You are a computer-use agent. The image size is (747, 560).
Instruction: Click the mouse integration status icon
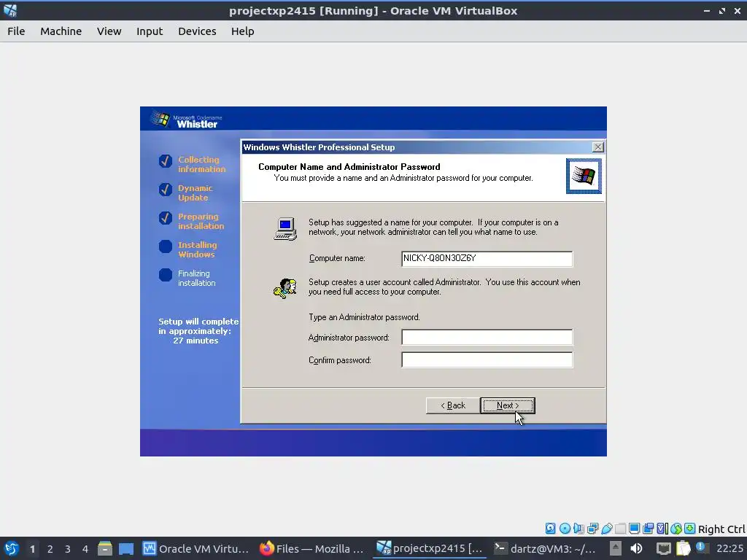[x=676, y=529]
